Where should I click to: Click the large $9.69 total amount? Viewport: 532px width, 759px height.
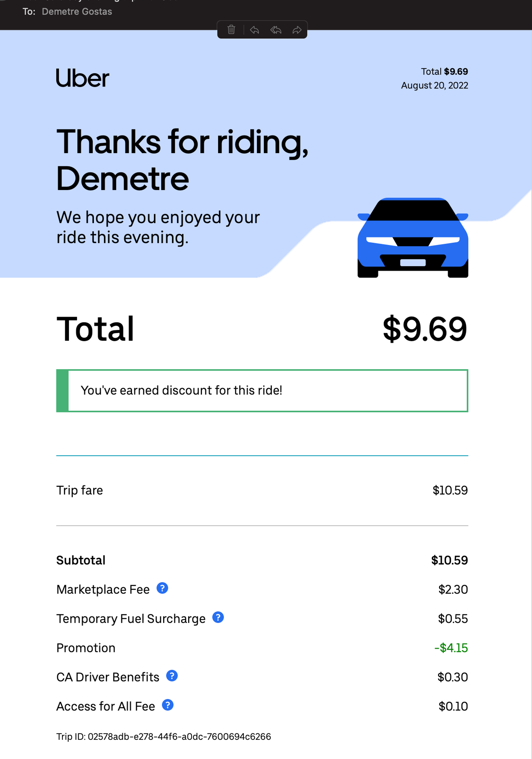coord(425,329)
